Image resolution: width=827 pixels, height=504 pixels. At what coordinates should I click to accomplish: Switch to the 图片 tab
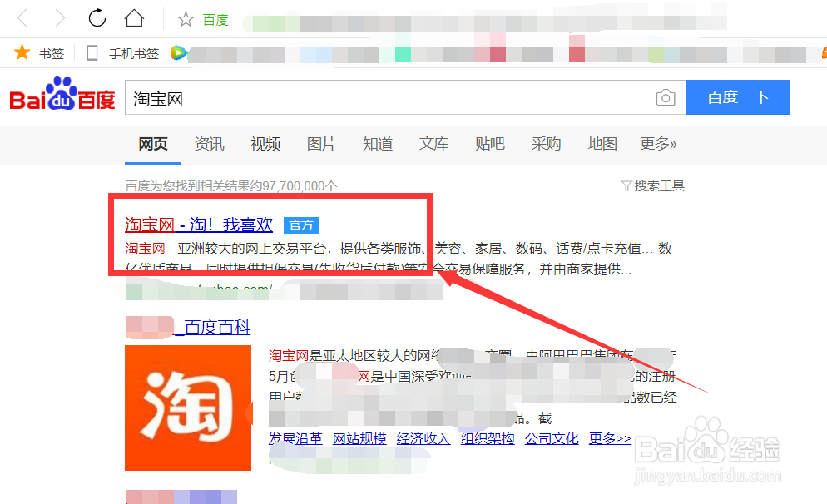[x=321, y=144]
